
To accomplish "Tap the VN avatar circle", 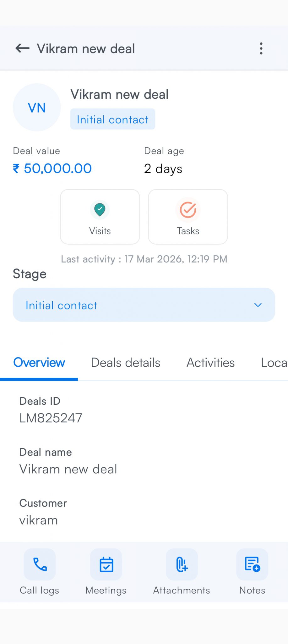I will 37,108.
